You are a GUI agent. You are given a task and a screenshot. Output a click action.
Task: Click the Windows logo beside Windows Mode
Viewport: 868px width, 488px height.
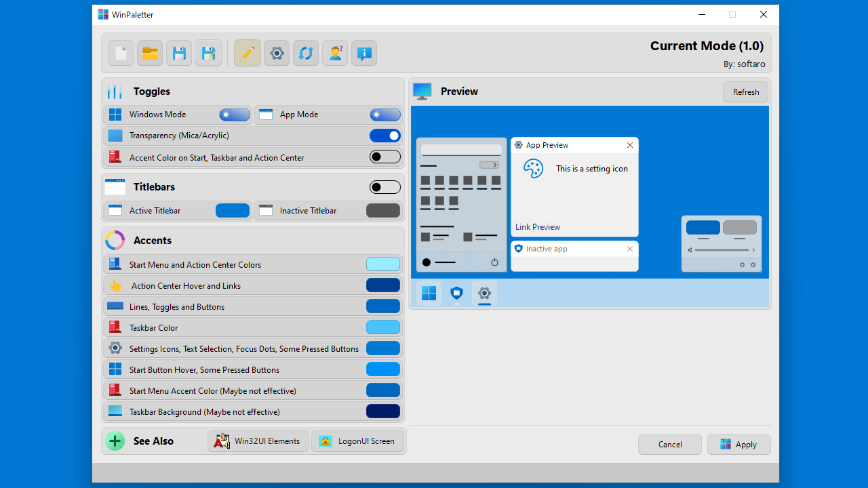pyautogui.click(x=115, y=115)
